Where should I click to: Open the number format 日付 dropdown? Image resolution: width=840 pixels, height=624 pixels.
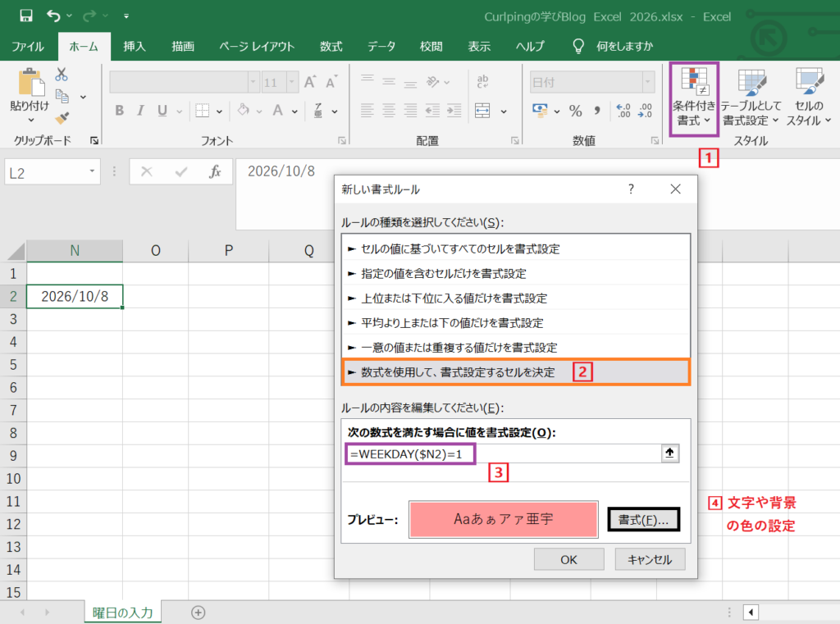click(648, 83)
